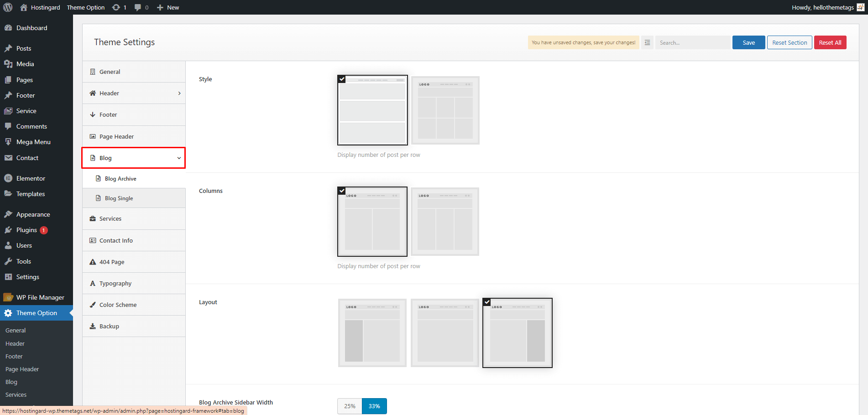Open the Contact Info settings tab
868x415 pixels.
(134, 240)
